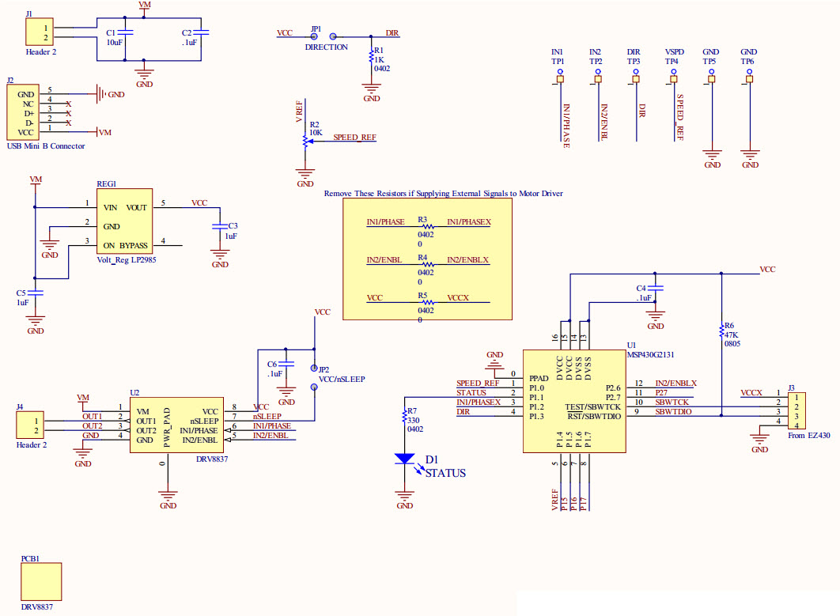Select the JP2 VCC/nSLEEP jumper
This screenshot has width=840, height=616.
point(315,368)
